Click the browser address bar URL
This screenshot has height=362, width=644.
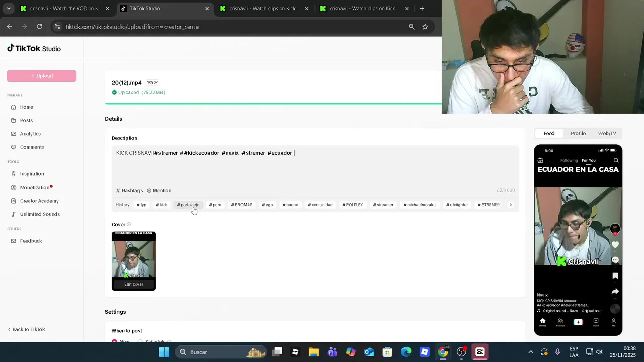tap(133, 27)
